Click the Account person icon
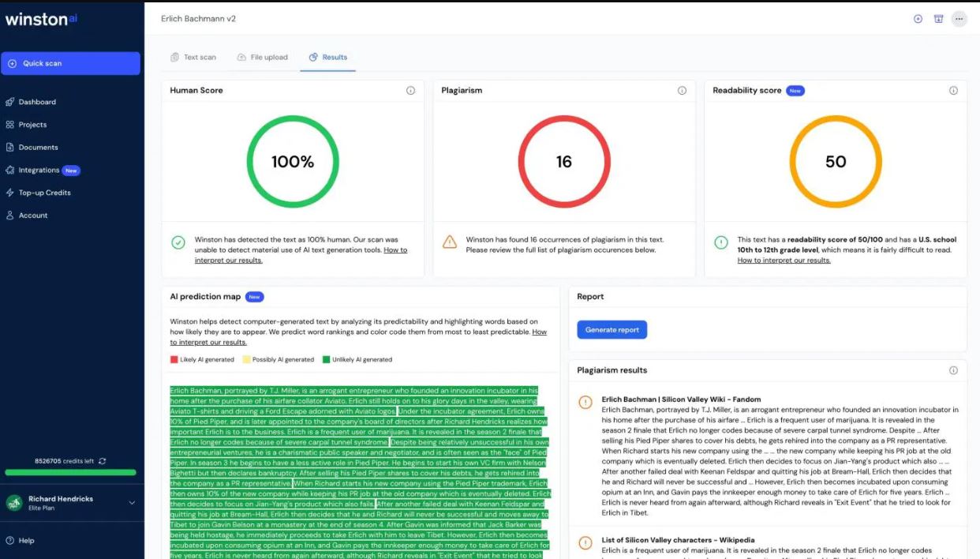Viewport: 980px width, 559px height. tap(10, 216)
